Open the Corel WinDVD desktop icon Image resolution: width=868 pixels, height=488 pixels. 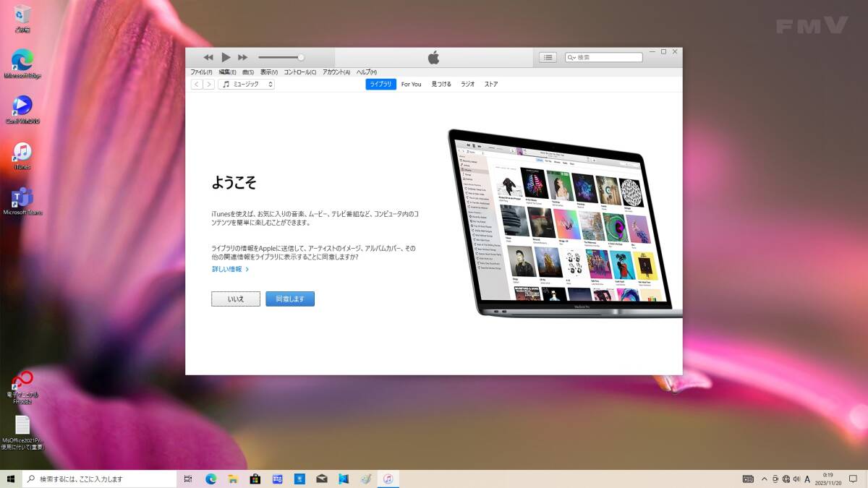(22, 107)
